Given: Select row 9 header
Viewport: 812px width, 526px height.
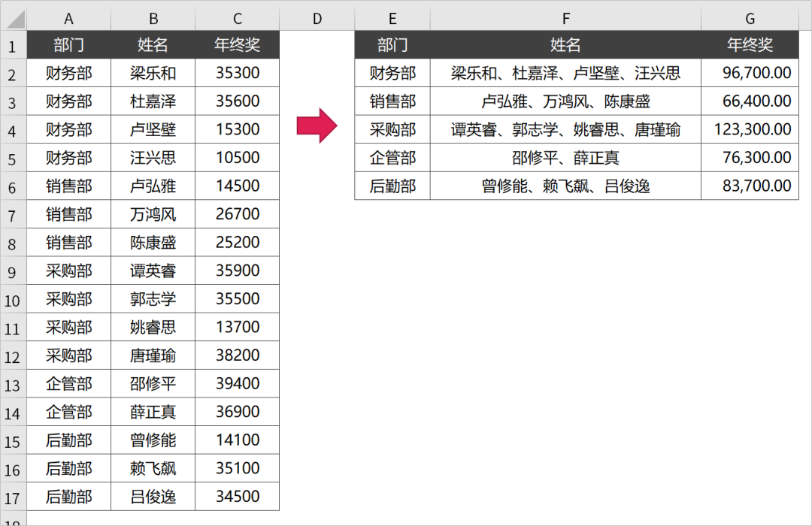Looking at the screenshot, I should click(x=13, y=271).
